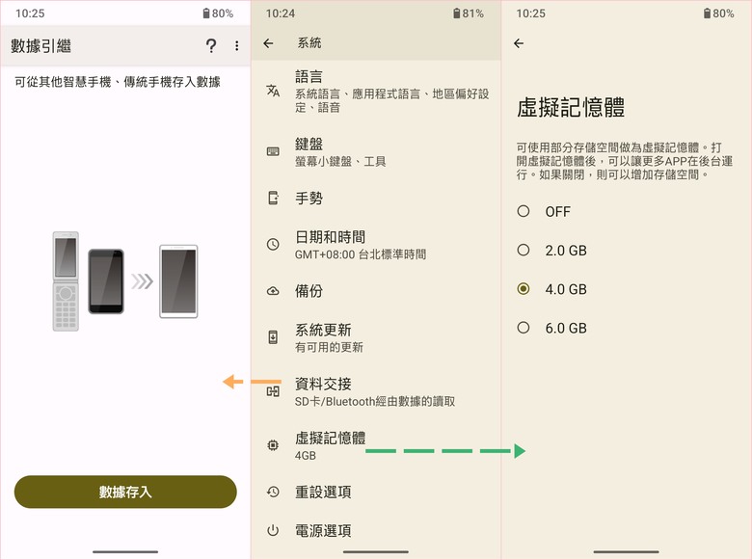Viewport: 752px width, 560px height.
Task: Tap the 鍵盤 keyboard icon
Action: pyautogui.click(x=273, y=151)
